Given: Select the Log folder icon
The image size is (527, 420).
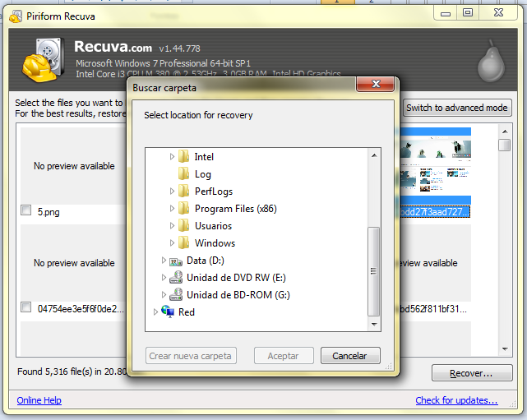Looking at the screenshot, I should pos(184,173).
